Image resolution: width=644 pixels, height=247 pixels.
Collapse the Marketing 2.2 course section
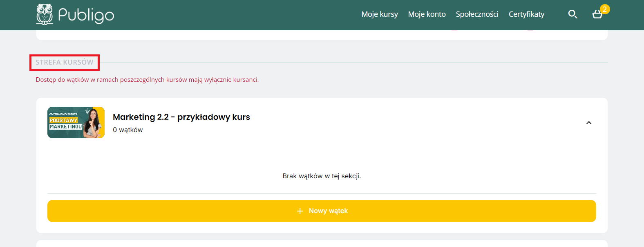[588, 123]
